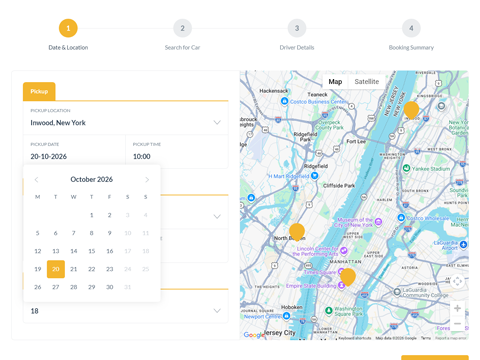Click Washington Square Park marker
This screenshot has width=480, height=360.
[329, 311]
